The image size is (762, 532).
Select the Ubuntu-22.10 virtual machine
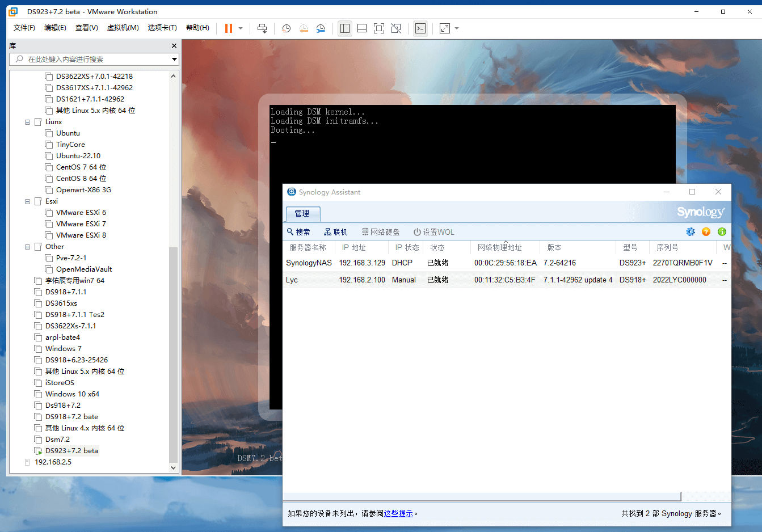(78, 156)
